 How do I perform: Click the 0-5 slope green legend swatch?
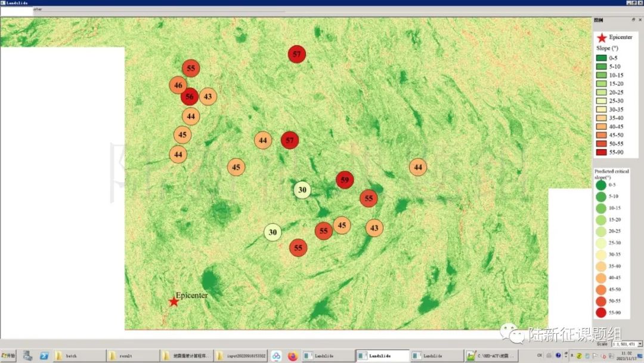[600, 58]
